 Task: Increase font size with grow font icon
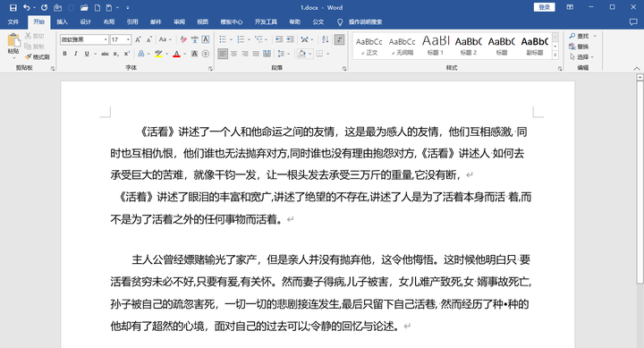138,39
